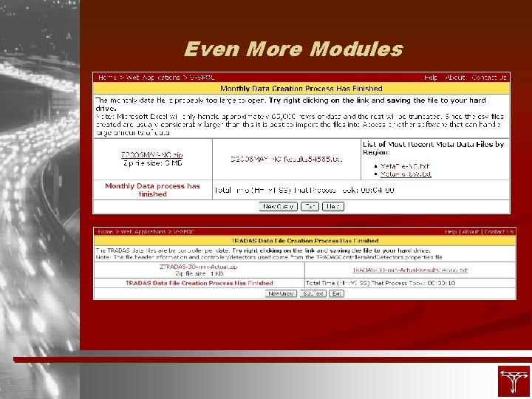Viewport: 532px width, 399px height.
Task: Select 'TRADAS Data File Creation Process Has Finished' yellow heading
Action: (304, 241)
